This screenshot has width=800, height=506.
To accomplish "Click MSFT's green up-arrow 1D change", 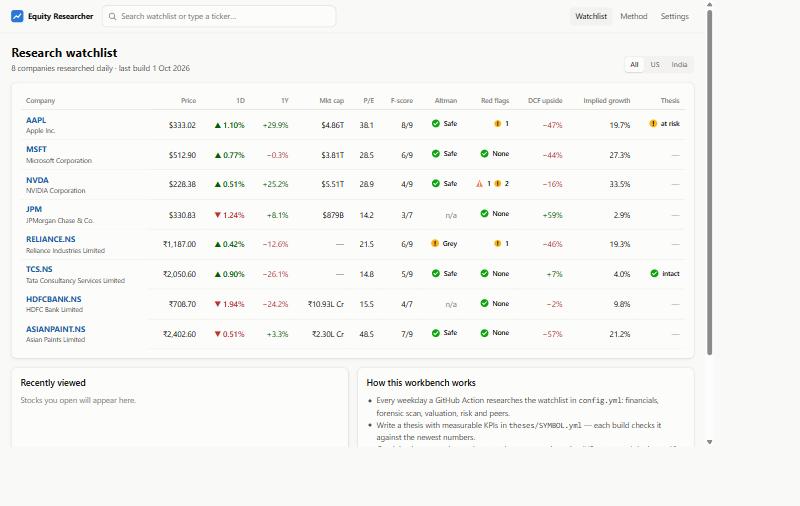I will (230, 155).
